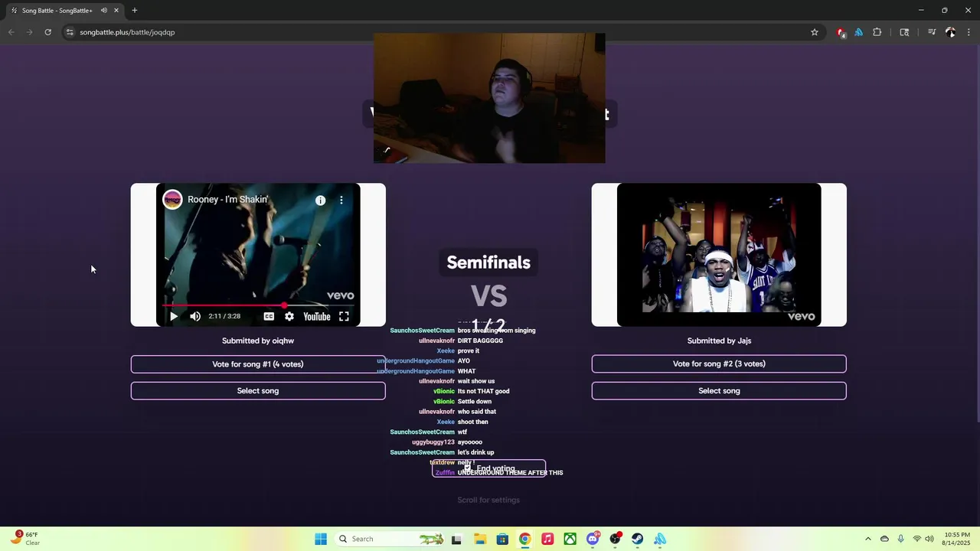Expand the system tray hidden icons chevron

coord(868,539)
